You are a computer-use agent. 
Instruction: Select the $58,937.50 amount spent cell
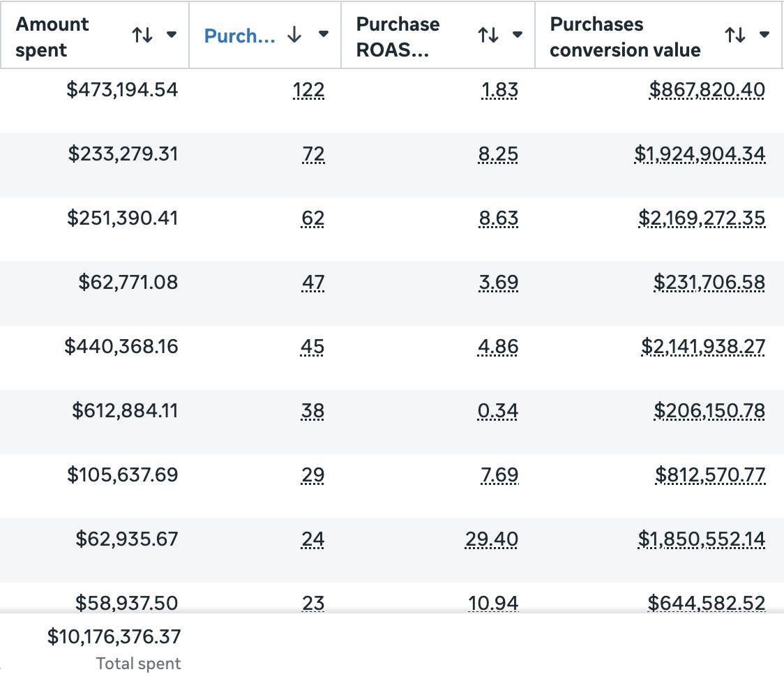126,603
